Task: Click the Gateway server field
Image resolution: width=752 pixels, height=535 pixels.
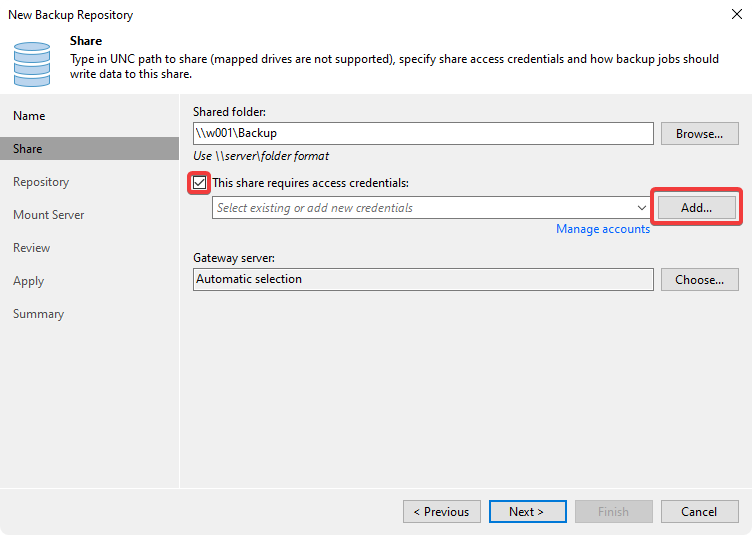Action: 423,279
